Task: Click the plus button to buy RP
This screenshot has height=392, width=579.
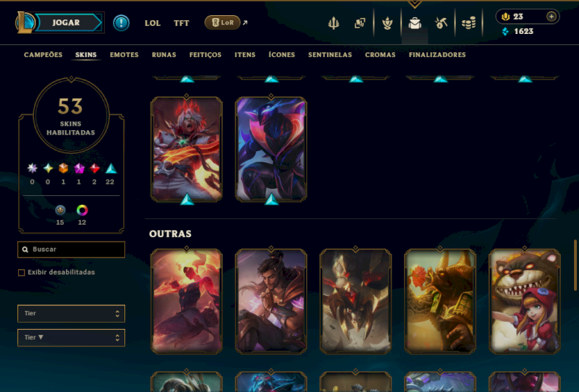Action: 551,17
